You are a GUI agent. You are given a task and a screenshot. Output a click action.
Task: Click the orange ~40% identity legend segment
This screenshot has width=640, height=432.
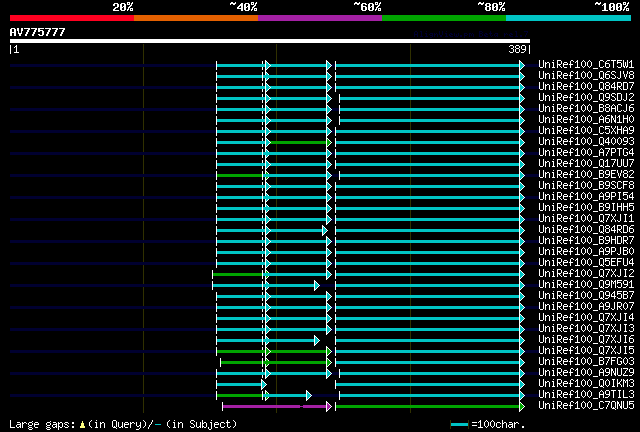click(196, 18)
